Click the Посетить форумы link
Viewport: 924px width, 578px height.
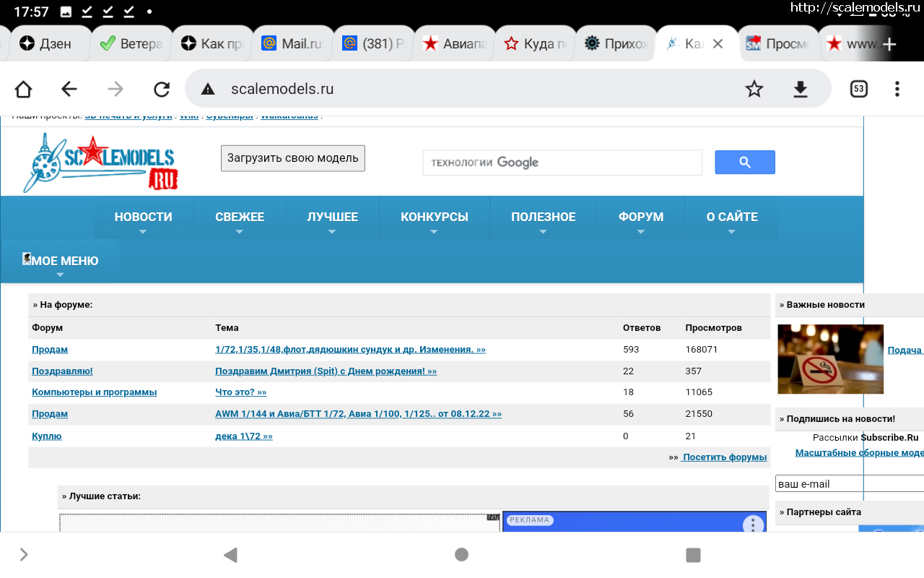pos(724,457)
